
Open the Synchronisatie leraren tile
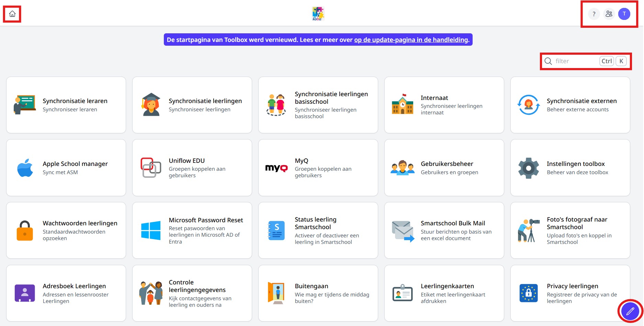(x=66, y=105)
